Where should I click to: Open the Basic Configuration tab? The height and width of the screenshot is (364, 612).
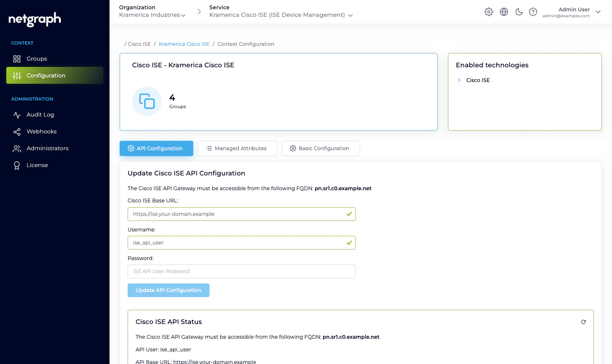tap(321, 148)
